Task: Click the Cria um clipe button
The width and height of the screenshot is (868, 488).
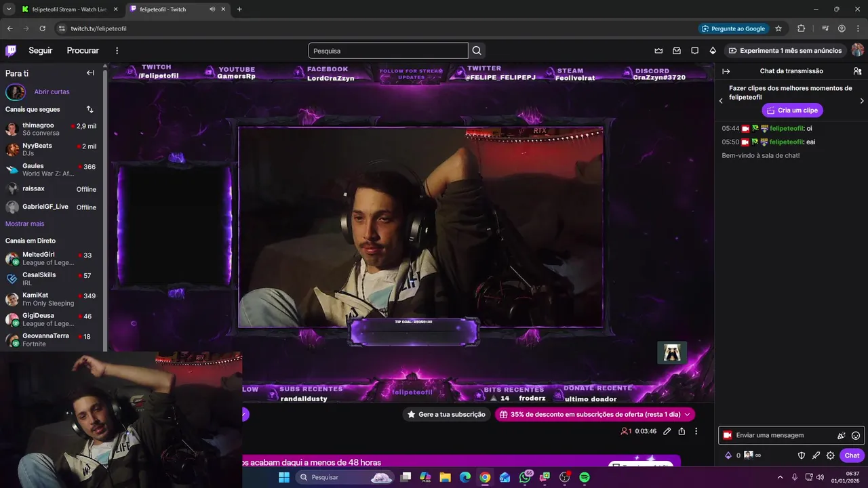Action: pos(792,110)
